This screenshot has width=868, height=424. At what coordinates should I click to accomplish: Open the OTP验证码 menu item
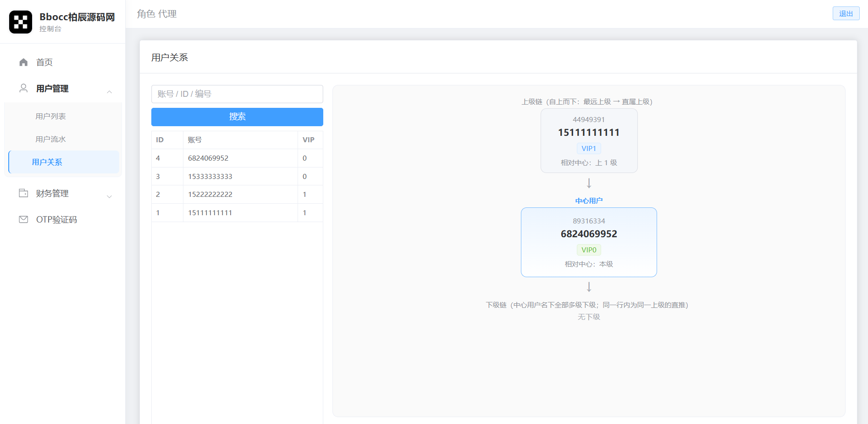(x=62, y=219)
